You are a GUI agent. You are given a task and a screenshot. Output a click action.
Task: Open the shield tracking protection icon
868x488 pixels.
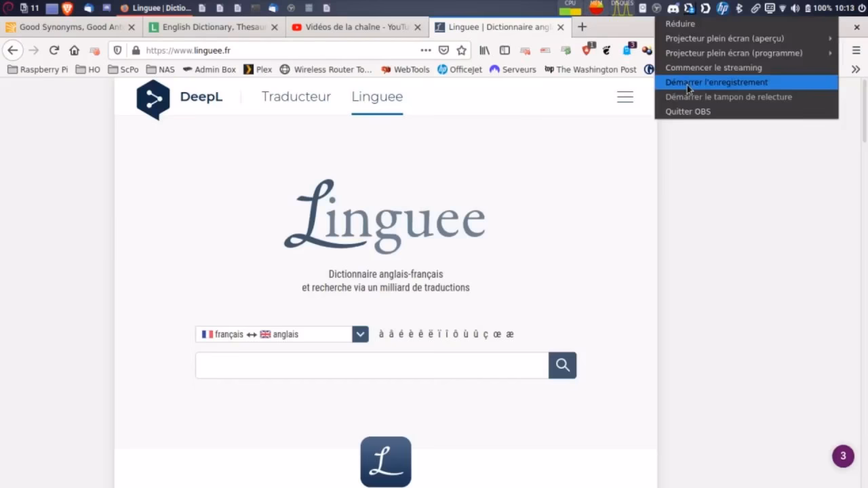point(117,50)
